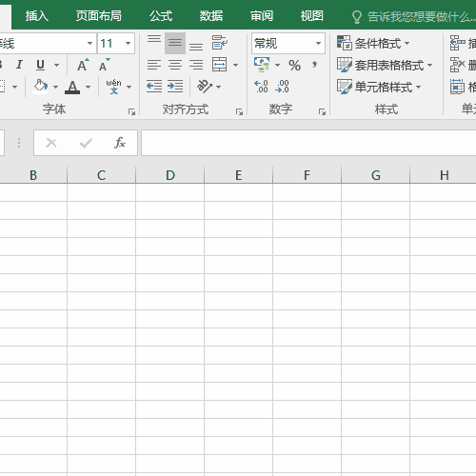Switch to 数据 tab
476x476 pixels.
pyautogui.click(x=211, y=16)
